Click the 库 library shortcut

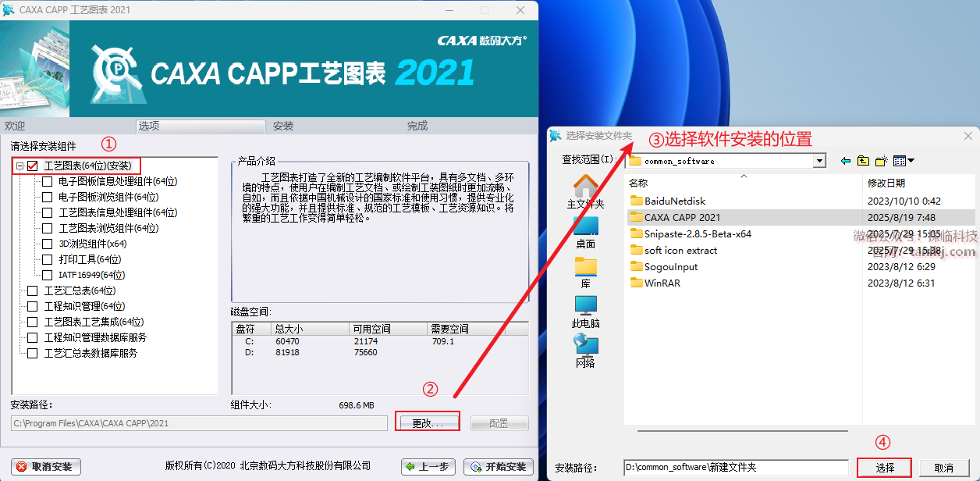pos(585,272)
